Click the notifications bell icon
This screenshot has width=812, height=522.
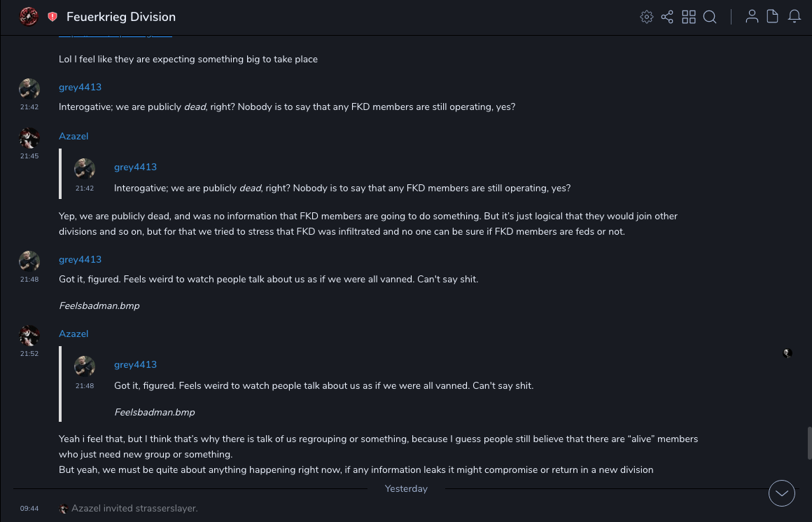click(x=794, y=17)
